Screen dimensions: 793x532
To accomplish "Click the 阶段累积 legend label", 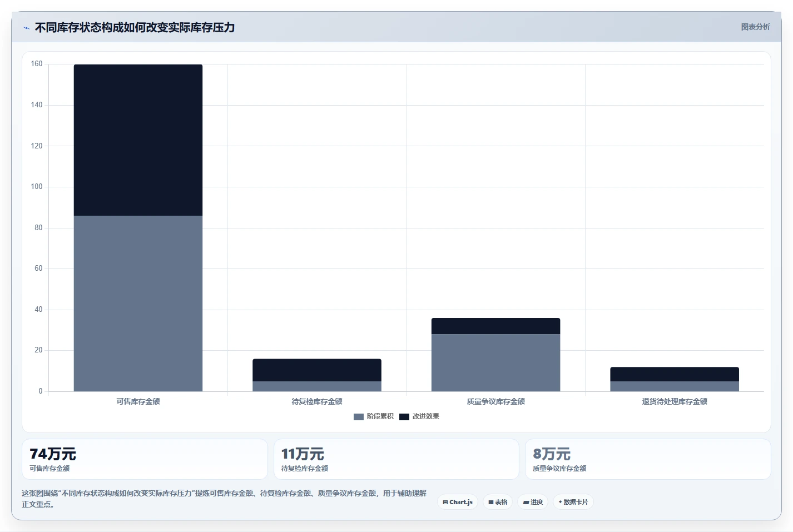I will pyautogui.click(x=380, y=416).
